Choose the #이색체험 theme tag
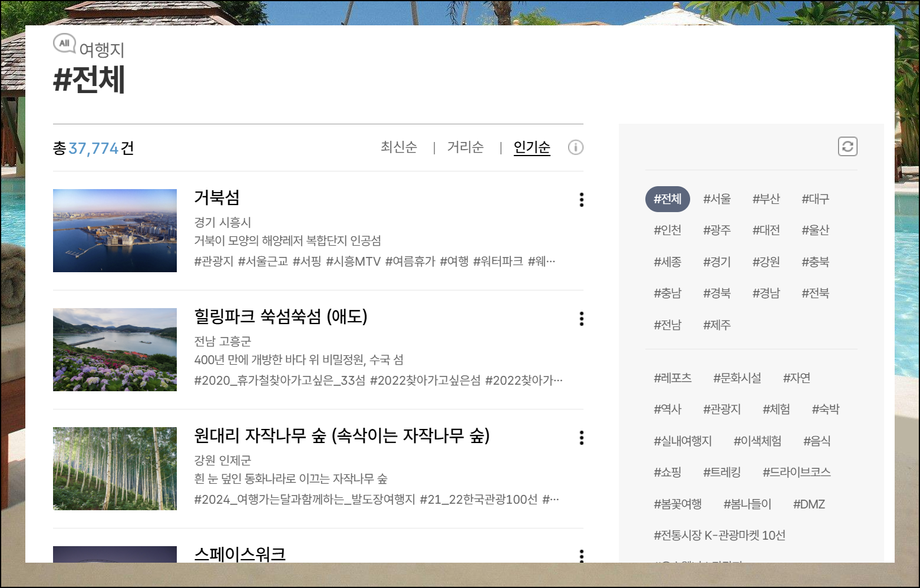Screen dimensions: 920x588 click(757, 441)
